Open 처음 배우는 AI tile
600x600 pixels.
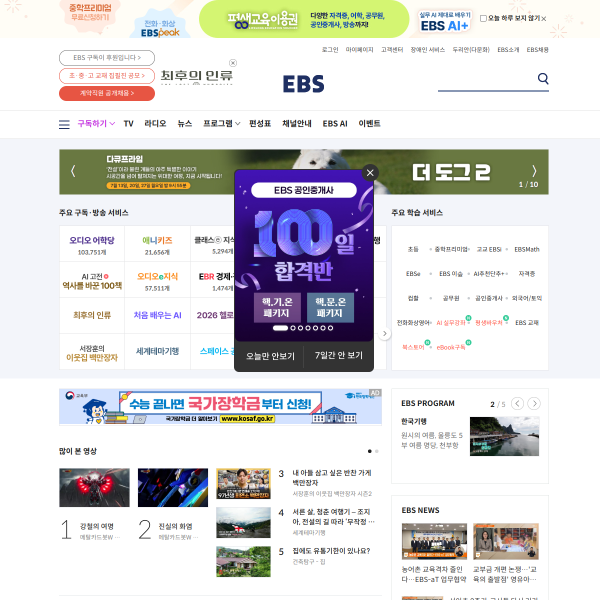tap(157, 315)
